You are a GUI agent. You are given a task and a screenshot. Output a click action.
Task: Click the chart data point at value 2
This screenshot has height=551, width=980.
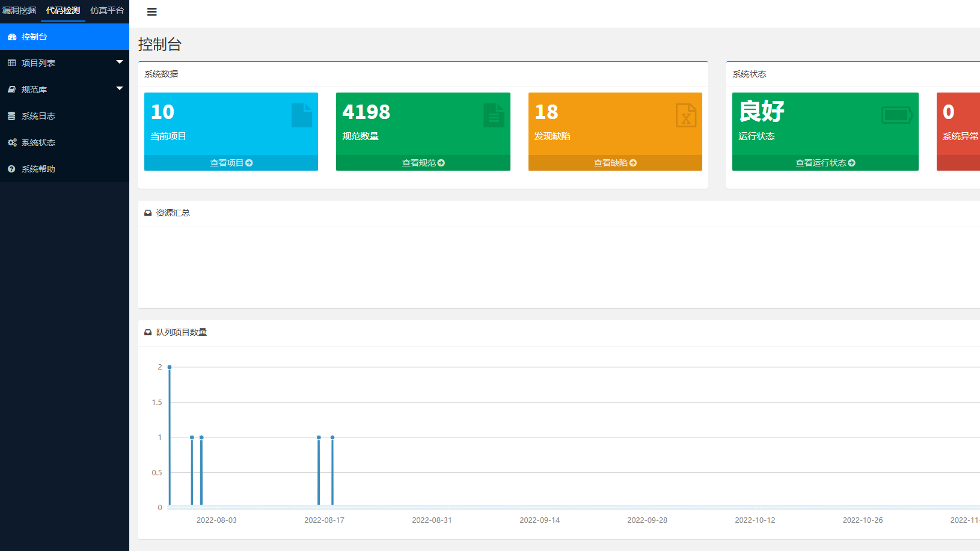pyautogui.click(x=170, y=367)
